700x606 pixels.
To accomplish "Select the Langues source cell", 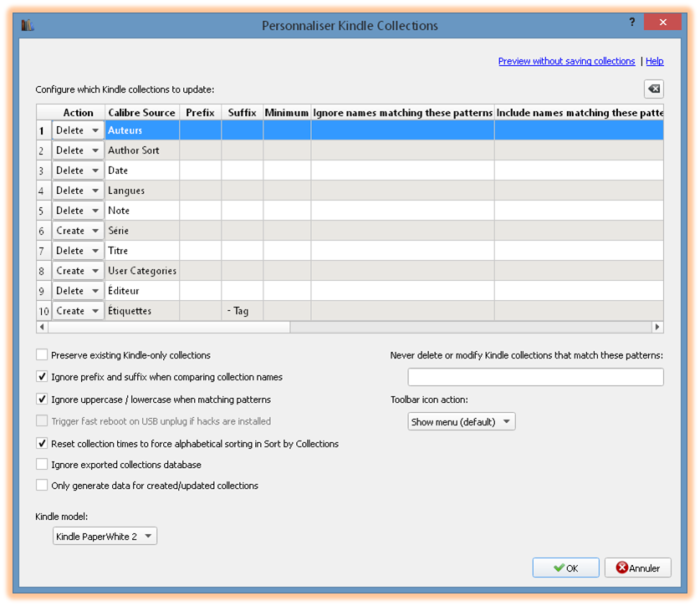I will pos(142,191).
